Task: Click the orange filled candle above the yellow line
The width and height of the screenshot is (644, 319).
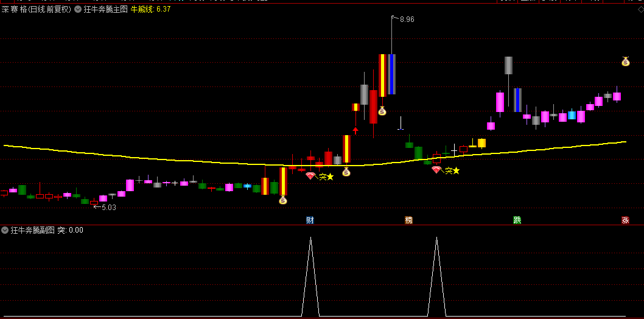Action: pyautogui.click(x=481, y=143)
